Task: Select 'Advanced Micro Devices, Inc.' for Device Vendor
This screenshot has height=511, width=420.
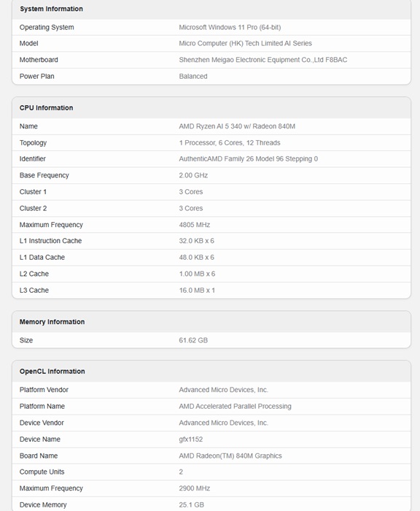Action: point(223,423)
